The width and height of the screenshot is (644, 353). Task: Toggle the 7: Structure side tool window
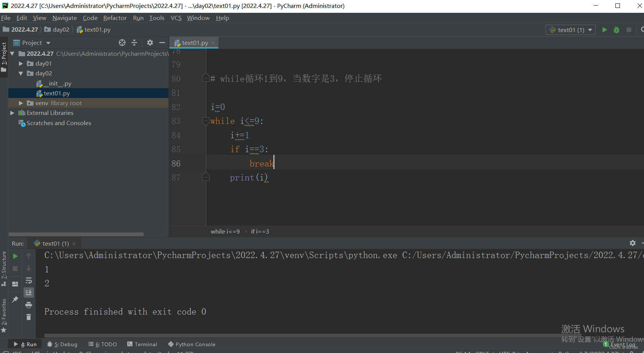point(4,268)
